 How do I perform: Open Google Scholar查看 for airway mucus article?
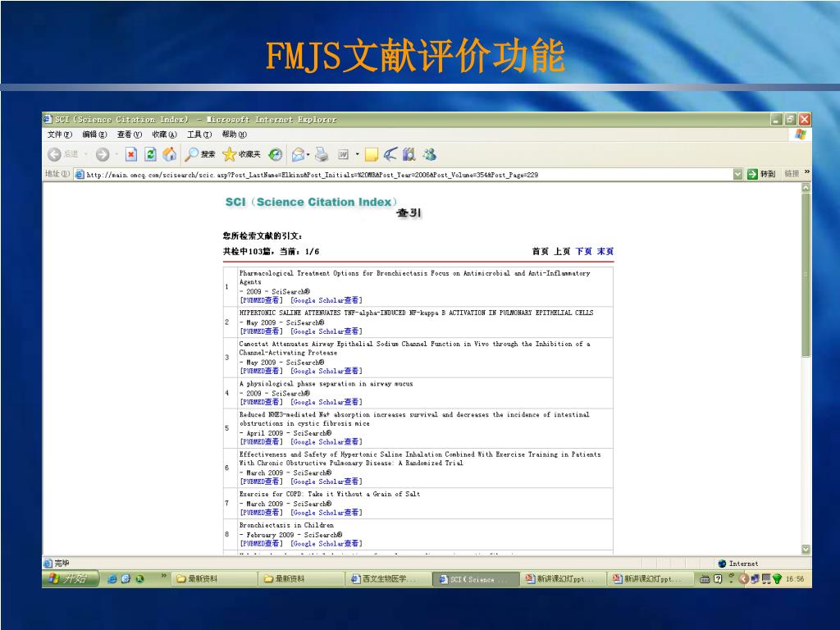[326, 402]
